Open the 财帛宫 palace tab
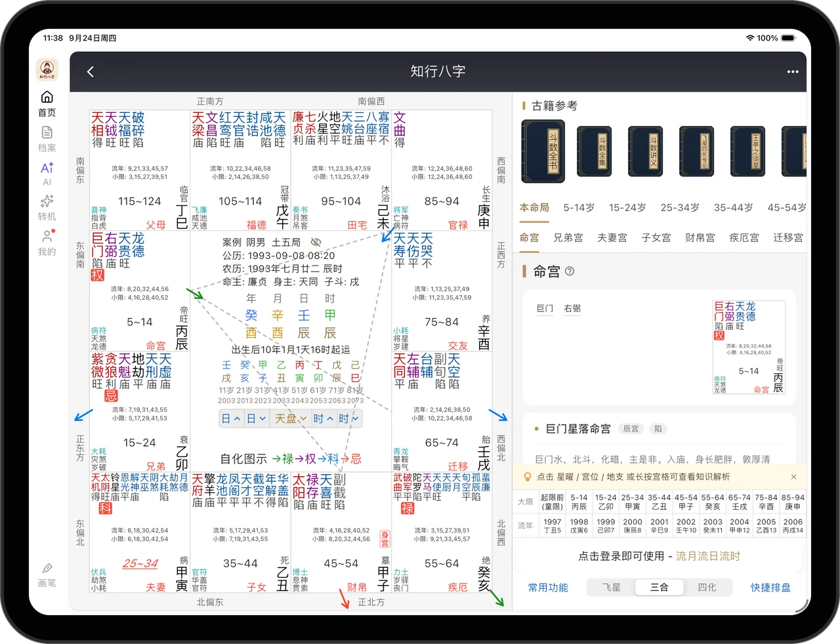Viewport: 840px width, 644px height. [x=700, y=237]
